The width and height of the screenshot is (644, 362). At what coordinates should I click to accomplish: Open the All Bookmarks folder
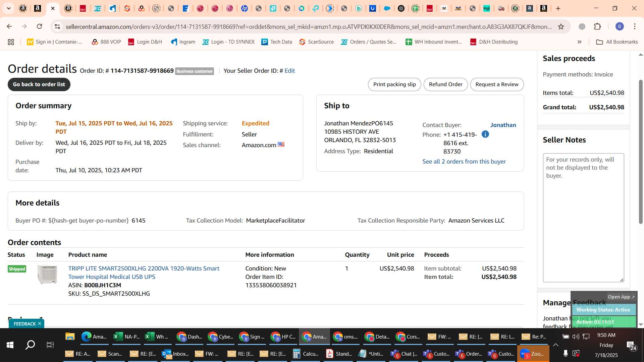617,42
